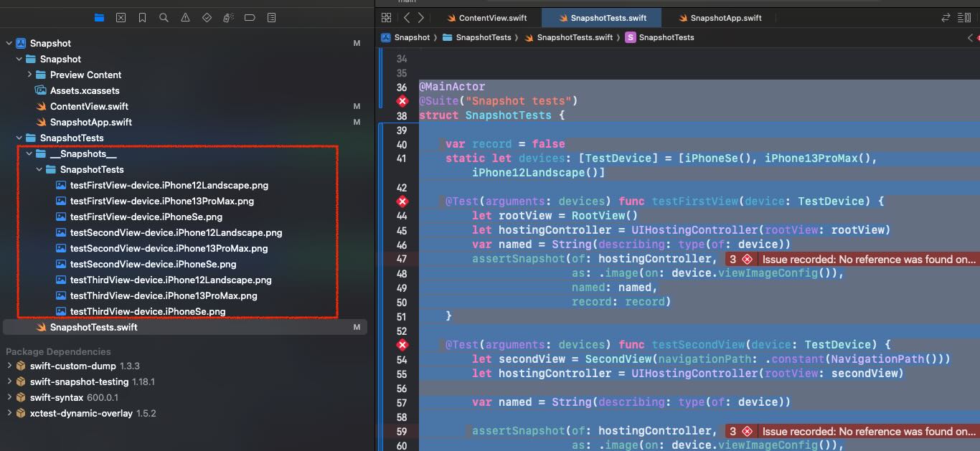Click SnapshotTests folder in the jump bar
This screenshot has height=451, width=980.
[x=477, y=37]
